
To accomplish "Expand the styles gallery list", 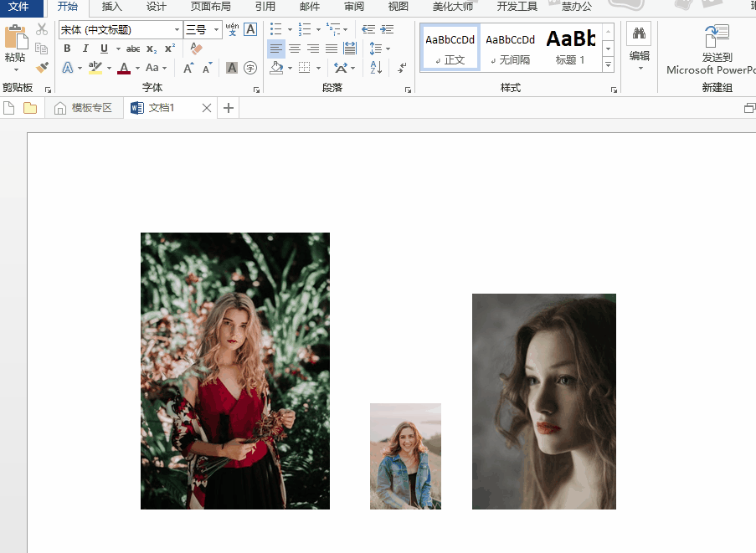I will (608, 64).
